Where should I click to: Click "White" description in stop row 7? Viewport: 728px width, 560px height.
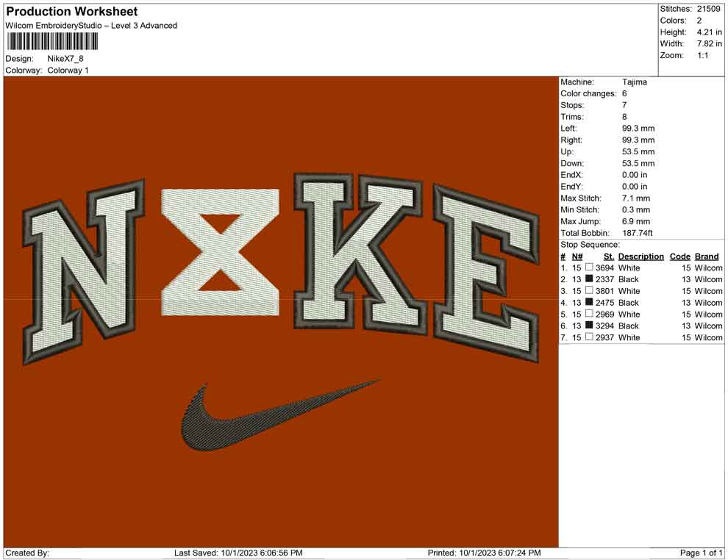629,337
